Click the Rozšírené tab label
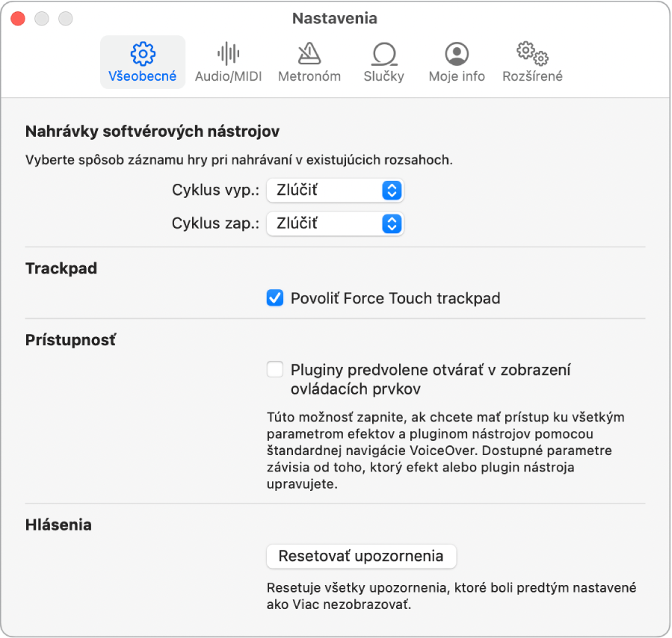 [532, 76]
